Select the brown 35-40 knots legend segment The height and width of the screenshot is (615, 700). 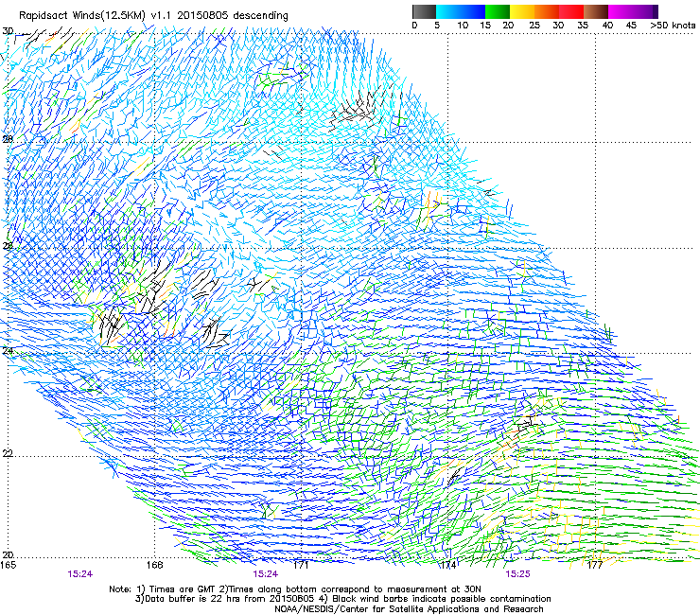[x=596, y=11]
